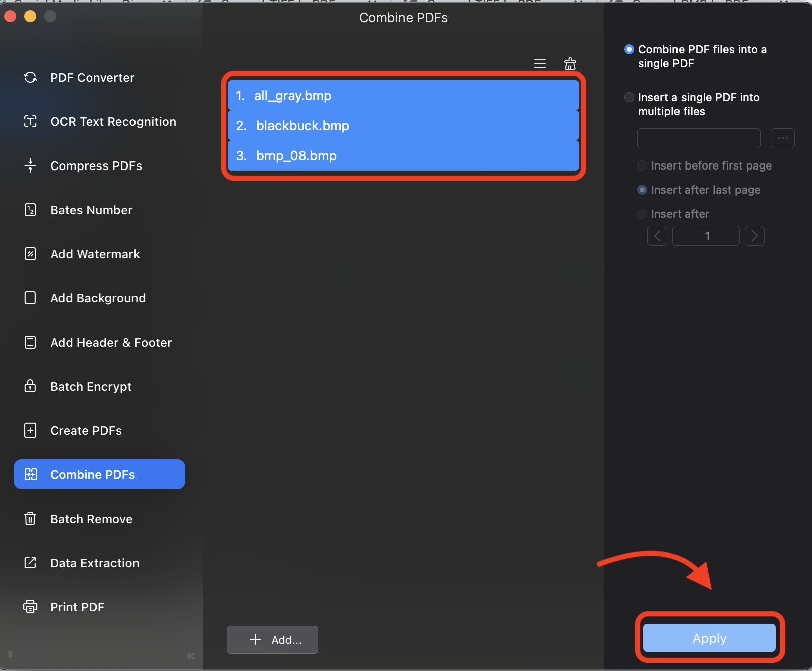This screenshot has height=671, width=812.
Task: Open the list view options icon
Action: pyautogui.click(x=539, y=64)
